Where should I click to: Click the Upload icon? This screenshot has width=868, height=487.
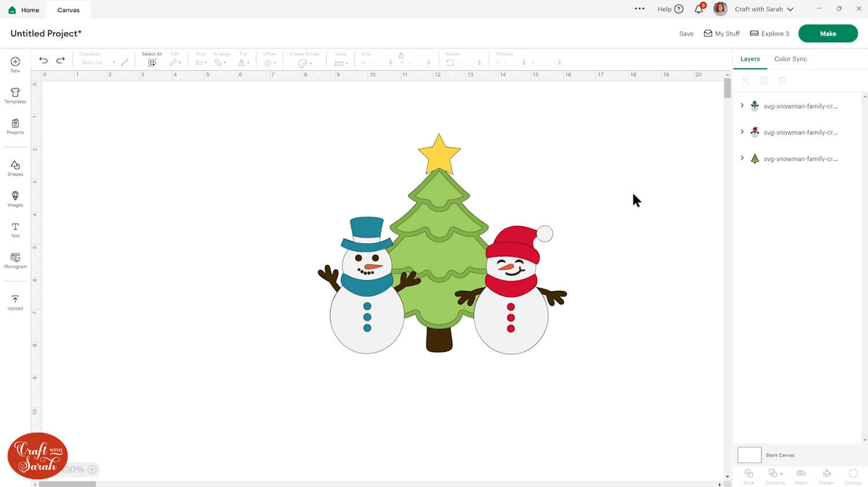[x=15, y=302]
